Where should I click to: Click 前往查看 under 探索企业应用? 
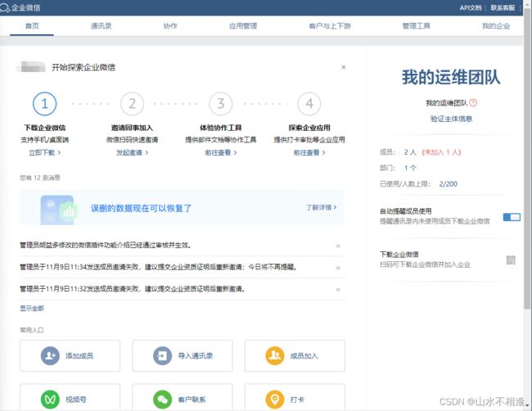309,153
